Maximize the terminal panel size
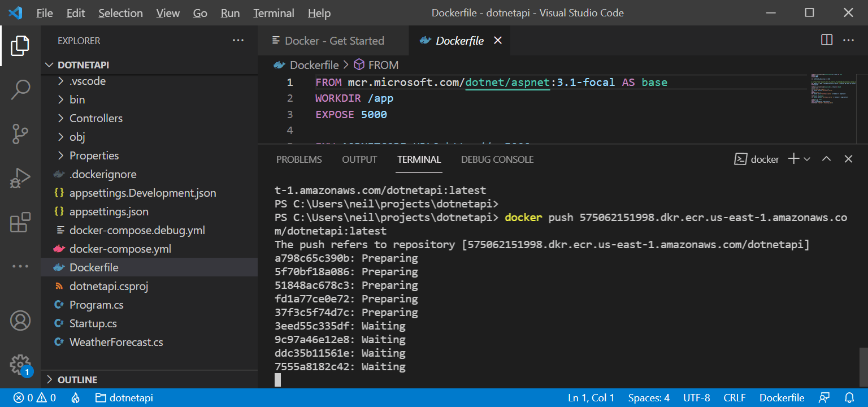 point(826,159)
